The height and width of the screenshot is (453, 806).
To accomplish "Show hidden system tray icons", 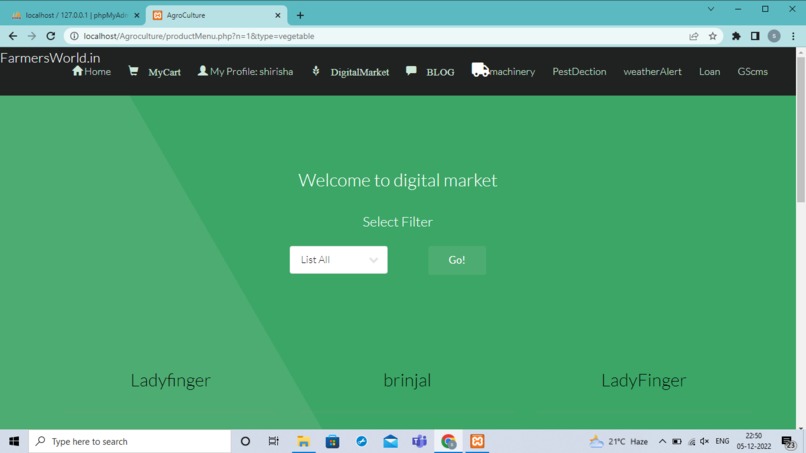I will [x=662, y=441].
